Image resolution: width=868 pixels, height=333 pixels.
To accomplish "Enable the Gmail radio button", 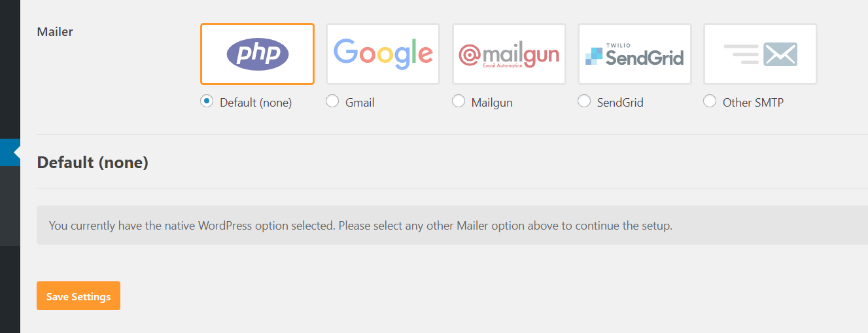I will click(x=332, y=101).
